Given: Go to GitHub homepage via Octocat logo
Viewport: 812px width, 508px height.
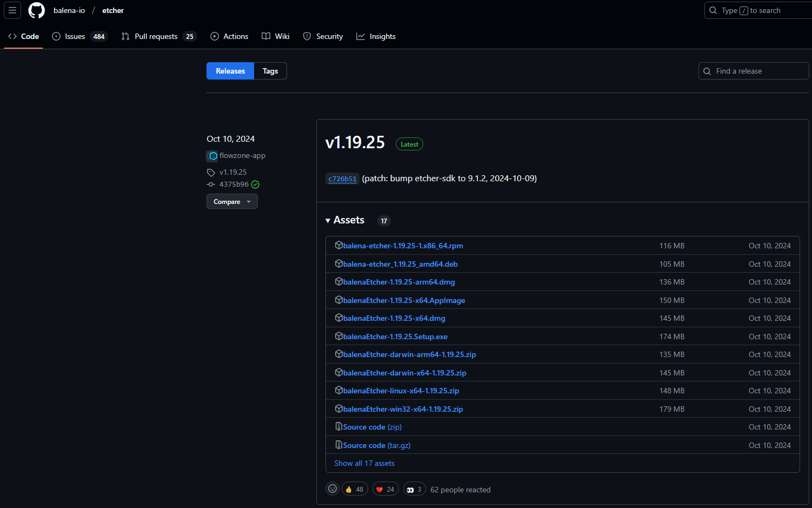Looking at the screenshot, I should pos(37,10).
